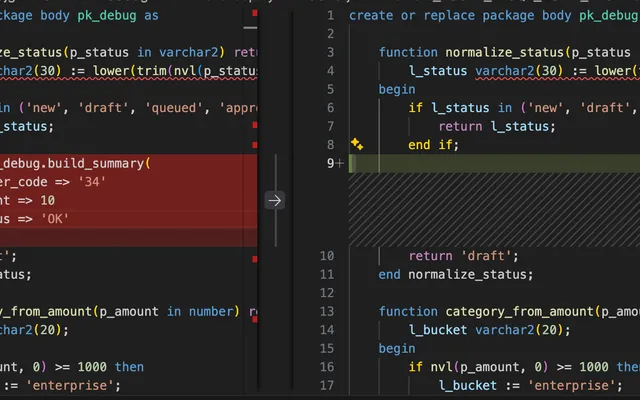The height and width of the screenshot is (400, 640).
Task: Click the green added empty line 9
Action: click(x=494, y=163)
